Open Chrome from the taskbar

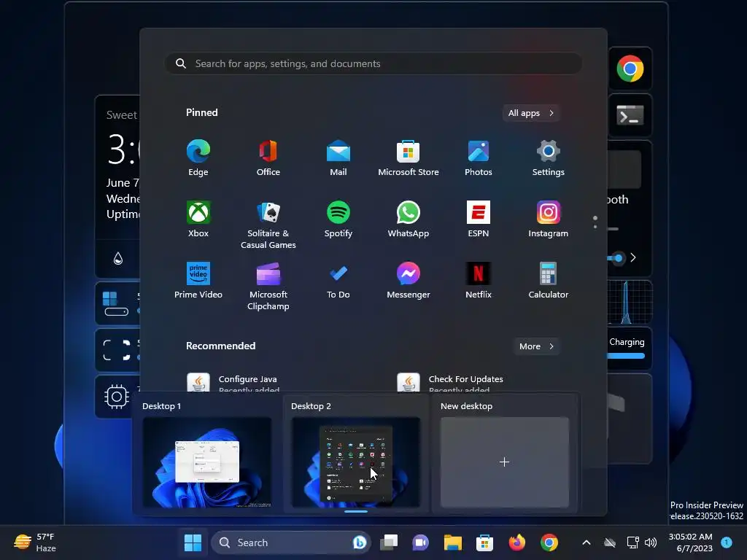(549, 542)
